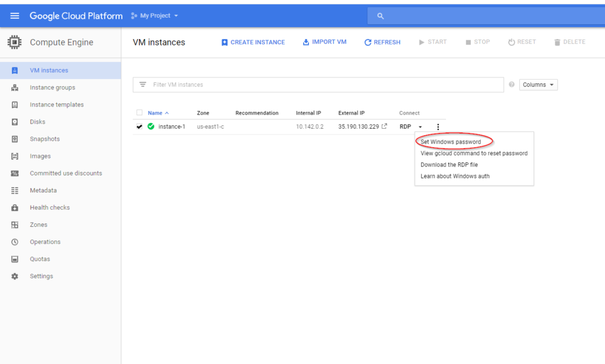Viewport: 605px width, 364px height.
Task: Click the Instance groups sidebar icon
Action: (15, 87)
